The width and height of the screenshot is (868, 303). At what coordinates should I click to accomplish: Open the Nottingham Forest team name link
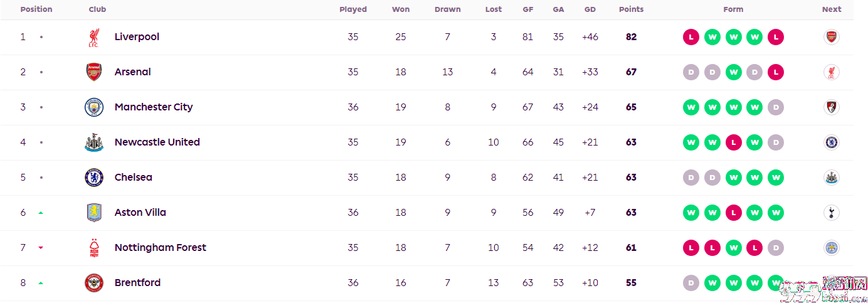(161, 248)
